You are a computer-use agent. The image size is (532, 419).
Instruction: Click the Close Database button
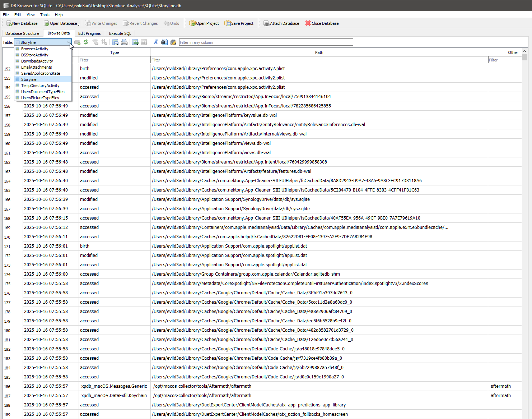(322, 23)
